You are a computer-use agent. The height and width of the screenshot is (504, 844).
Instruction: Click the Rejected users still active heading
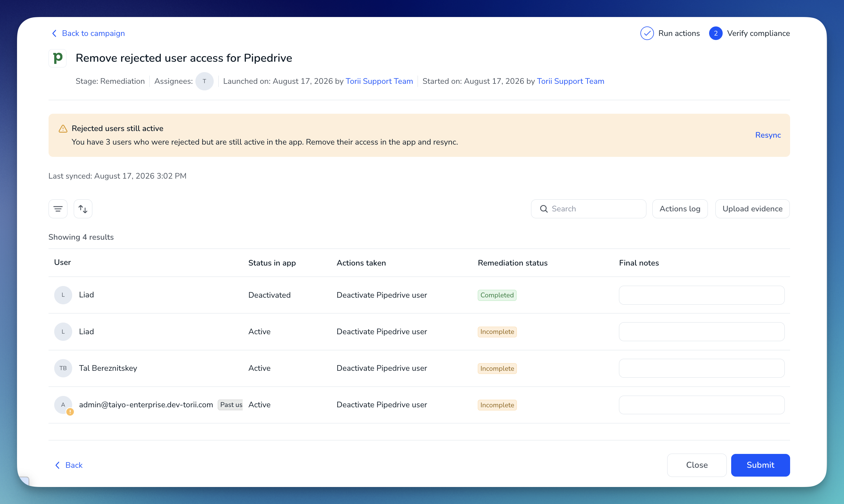pyautogui.click(x=118, y=129)
